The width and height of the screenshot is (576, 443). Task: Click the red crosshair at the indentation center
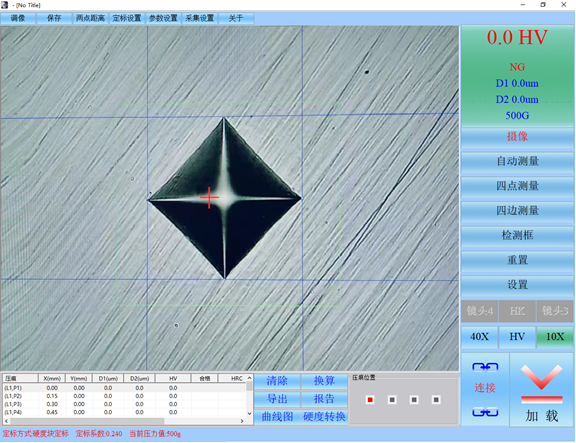tap(209, 198)
